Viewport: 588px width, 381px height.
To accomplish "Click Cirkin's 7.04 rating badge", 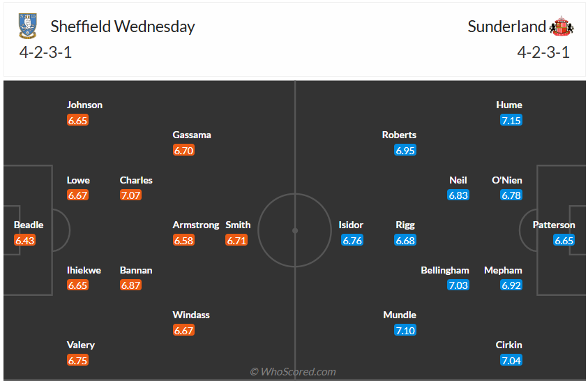I will pos(511,361).
